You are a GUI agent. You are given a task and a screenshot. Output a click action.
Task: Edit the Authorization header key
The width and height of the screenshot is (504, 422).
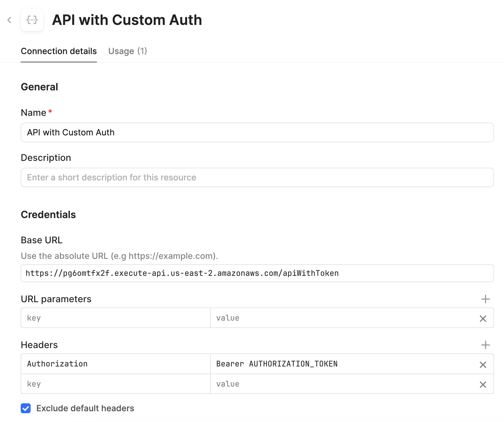coord(116,364)
